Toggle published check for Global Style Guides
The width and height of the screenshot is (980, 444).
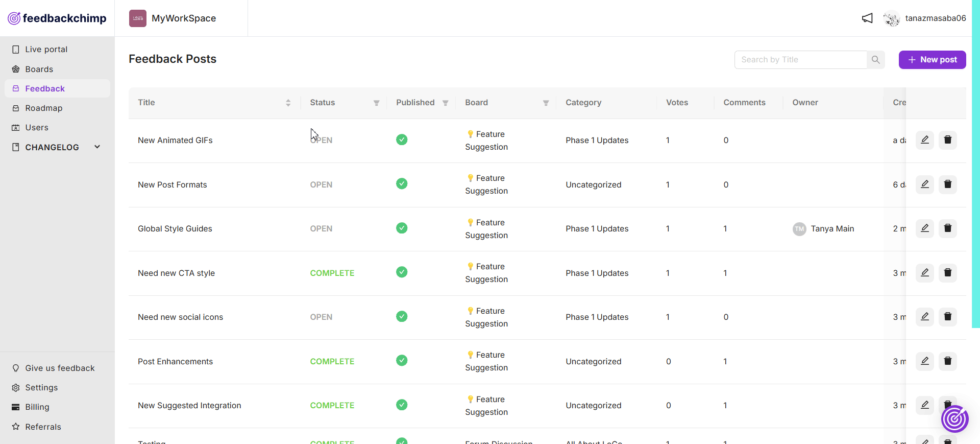(x=402, y=228)
